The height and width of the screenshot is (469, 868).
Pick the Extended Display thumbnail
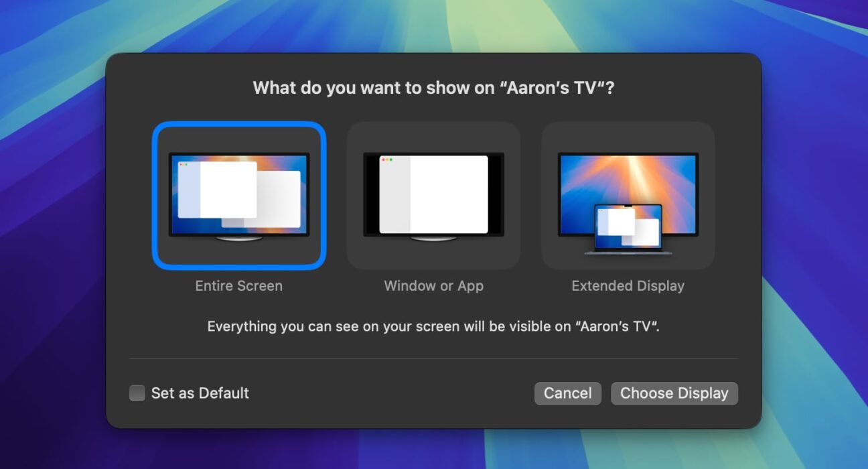pyautogui.click(x=628, y=196)
